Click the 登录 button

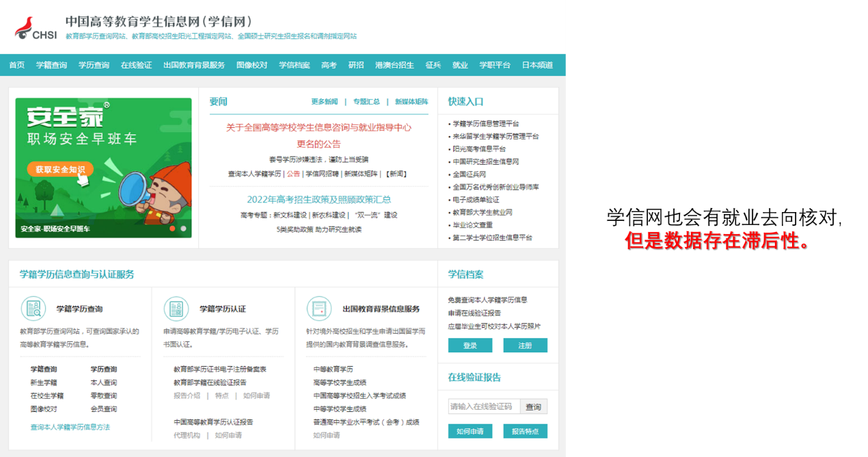point(470,345)
